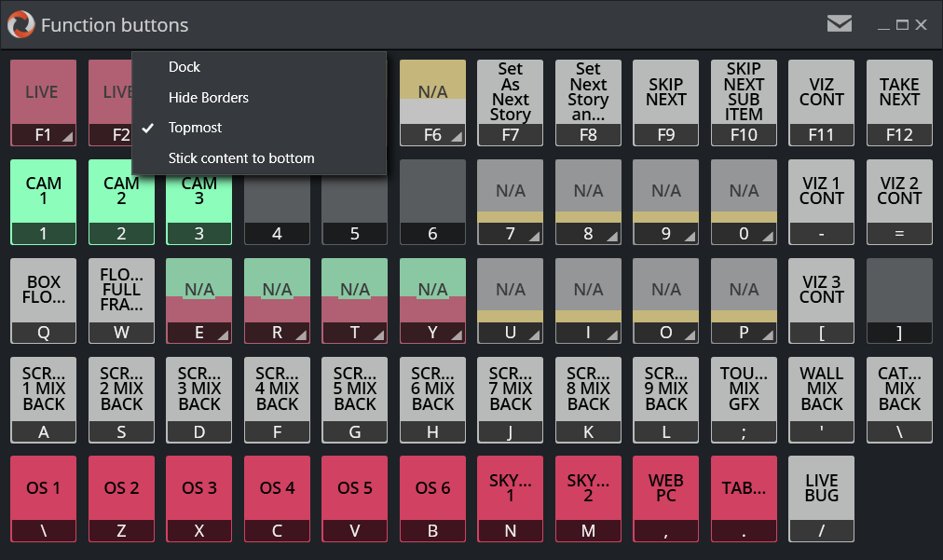This screenshot has width=943, height=560.
Task: Trigger WALL MIX BACK button
Action: click(x=821, y=399)
